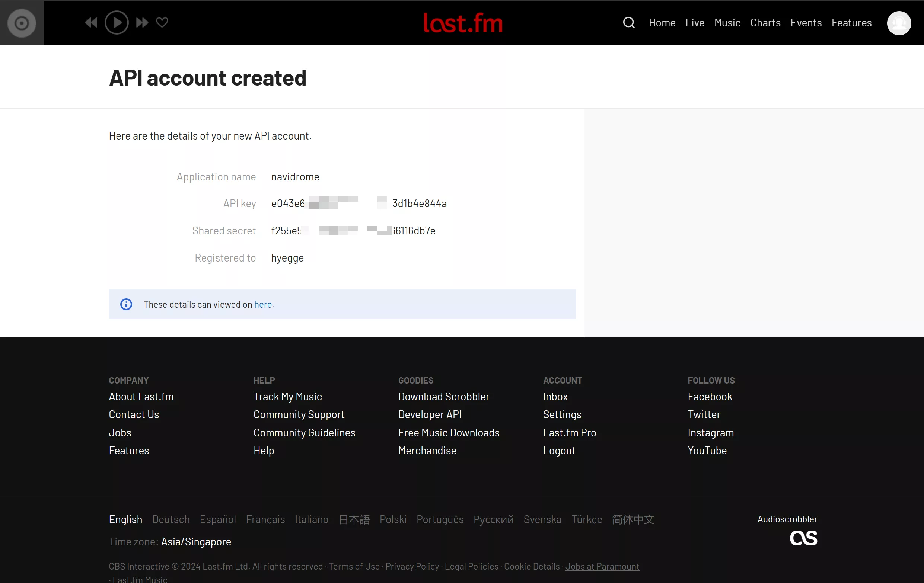Image resolution: width=924 pixels, height=583 pixels.
Task: Open Contact Us footer link
Action: pos(134,414)
